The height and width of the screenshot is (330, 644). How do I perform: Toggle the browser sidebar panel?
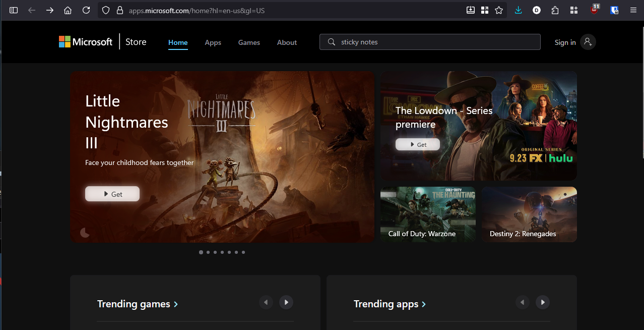[14, 10]
